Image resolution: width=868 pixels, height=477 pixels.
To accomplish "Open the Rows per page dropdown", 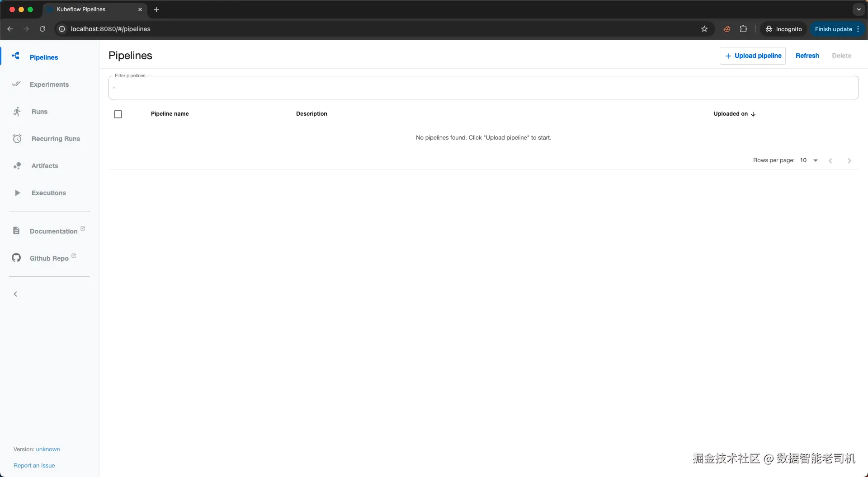I will point(809,160).
